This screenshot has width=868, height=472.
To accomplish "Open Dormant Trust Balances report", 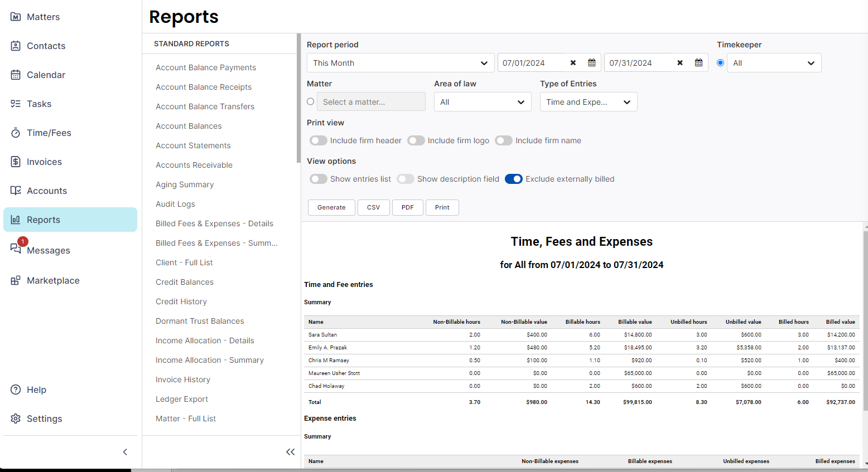I will (x=200, y=321).
